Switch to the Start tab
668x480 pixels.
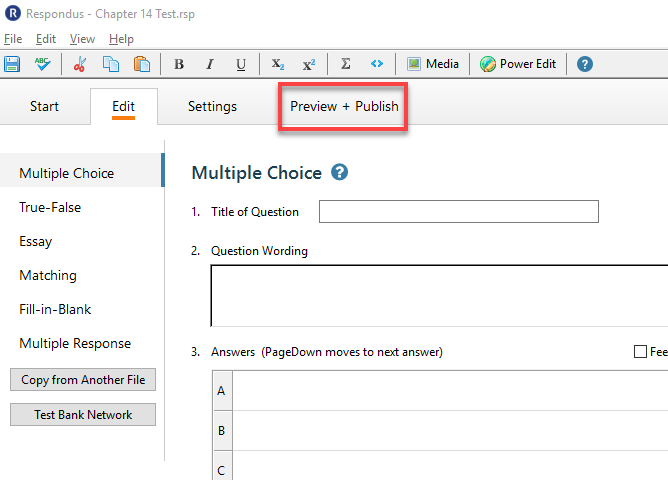[x=44, y=106]
